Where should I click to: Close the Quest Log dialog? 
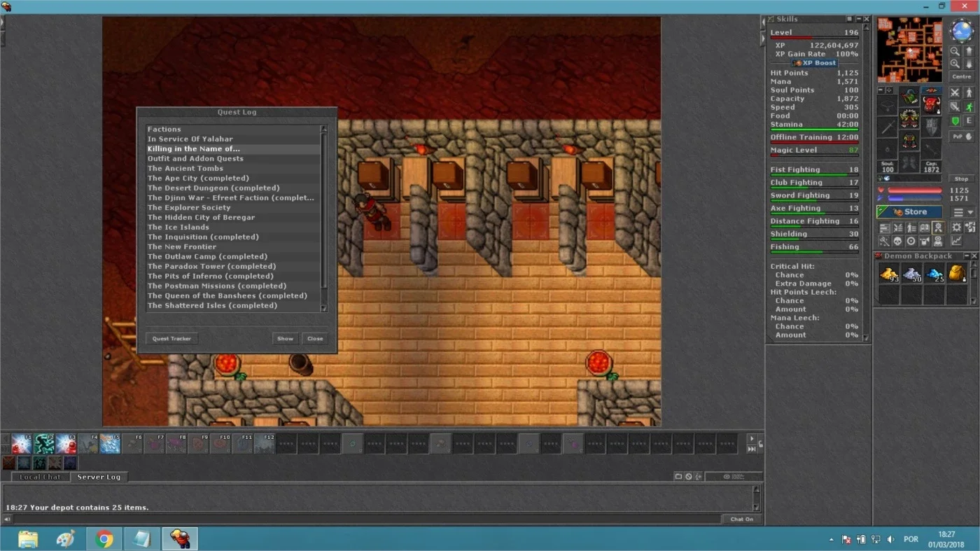tap(315, 338)
